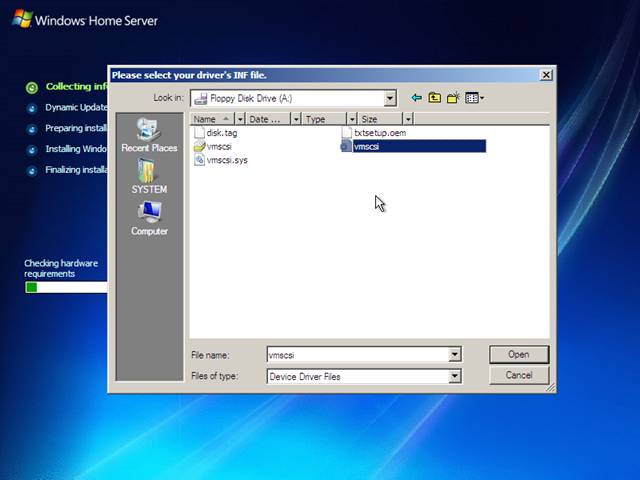Viewport: 640px width, 480px height.
Task: Sort by the Name column header
Action: click(x=213, y=119)
